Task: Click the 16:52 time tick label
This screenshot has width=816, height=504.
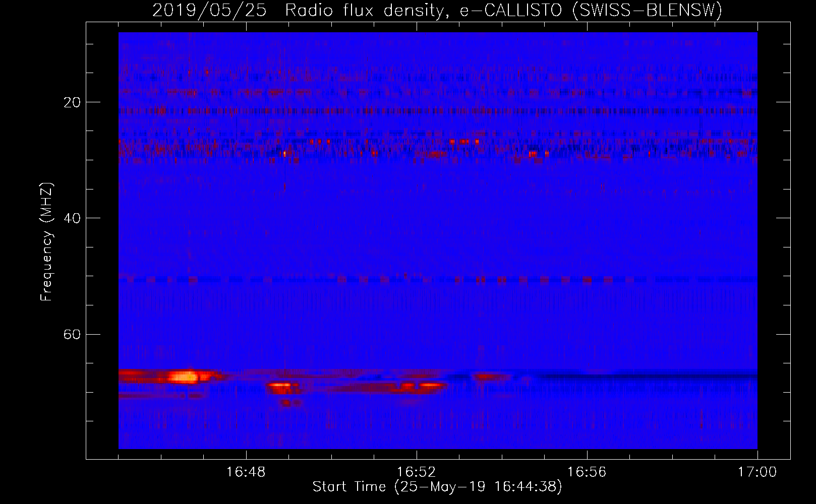Action: [x=416, y=472]
